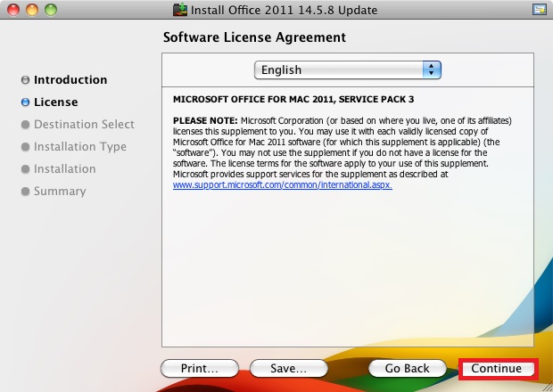
Task: Click Go Back to return to Introduction
Action: (407, 368)
